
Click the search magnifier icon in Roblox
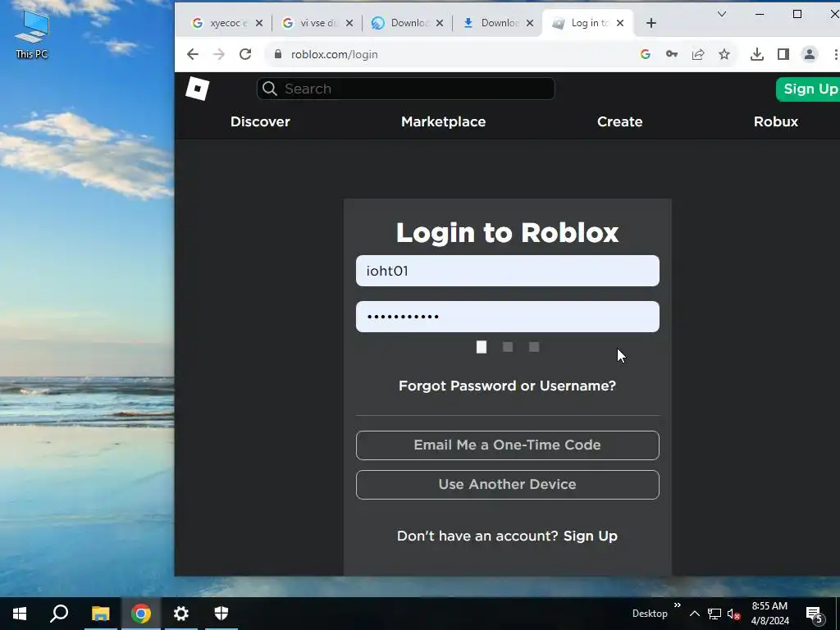point(270,89)
